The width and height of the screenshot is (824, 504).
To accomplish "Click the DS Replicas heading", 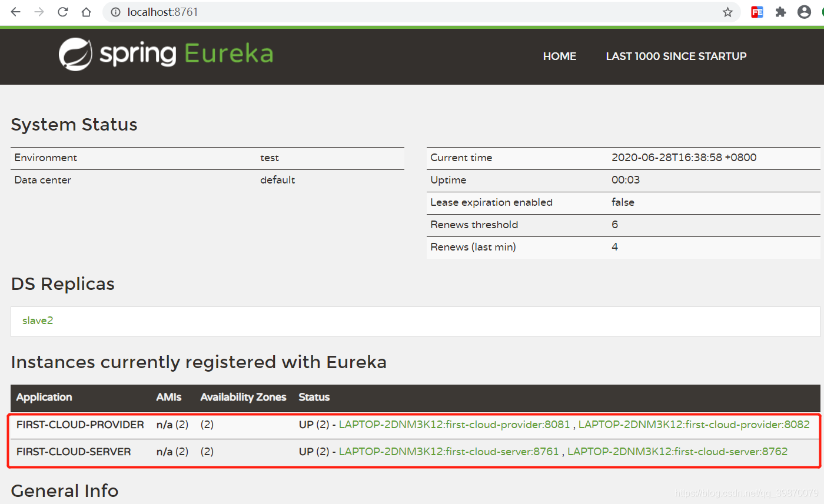I will [x=63, y=284].
